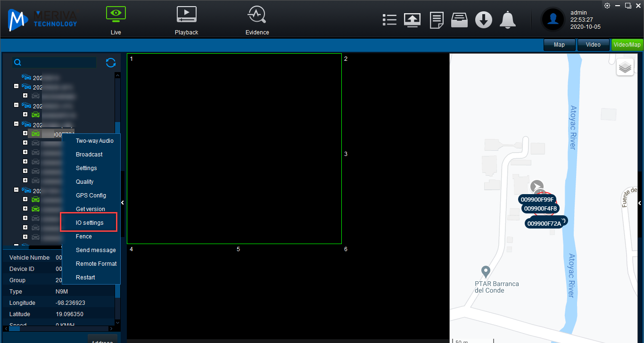Switch to Video view mode
The image size is (644, 343).
point(593,45)
